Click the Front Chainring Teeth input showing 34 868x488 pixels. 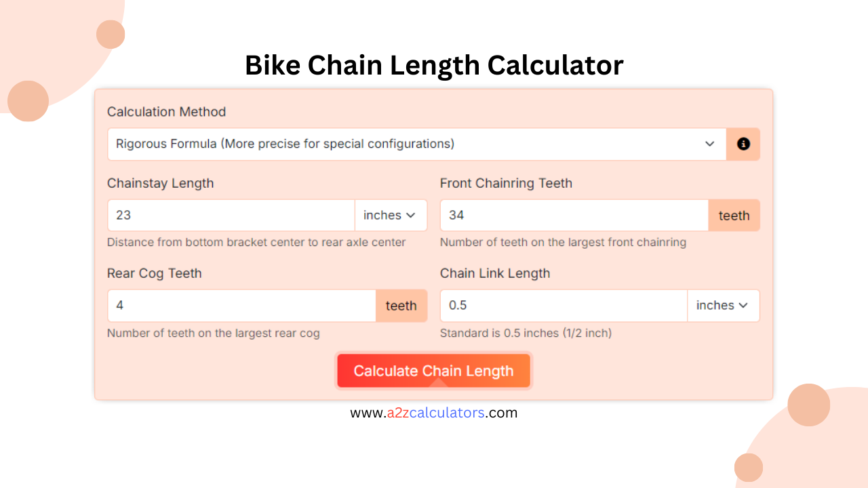click(x=574, y=215)
